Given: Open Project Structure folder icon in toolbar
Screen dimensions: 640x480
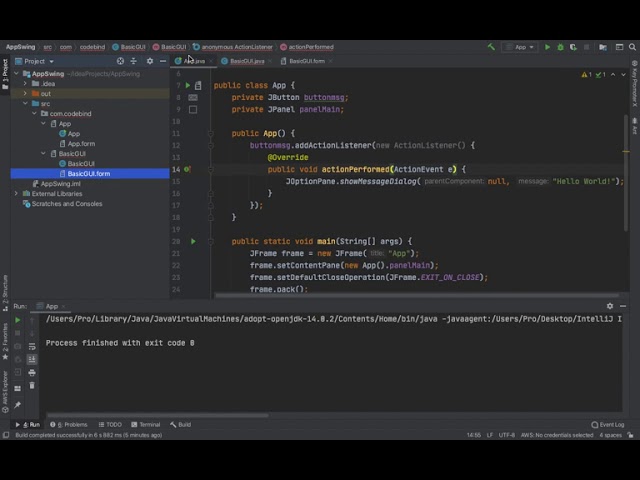Looking at the screenshot, I should point(603,47).
